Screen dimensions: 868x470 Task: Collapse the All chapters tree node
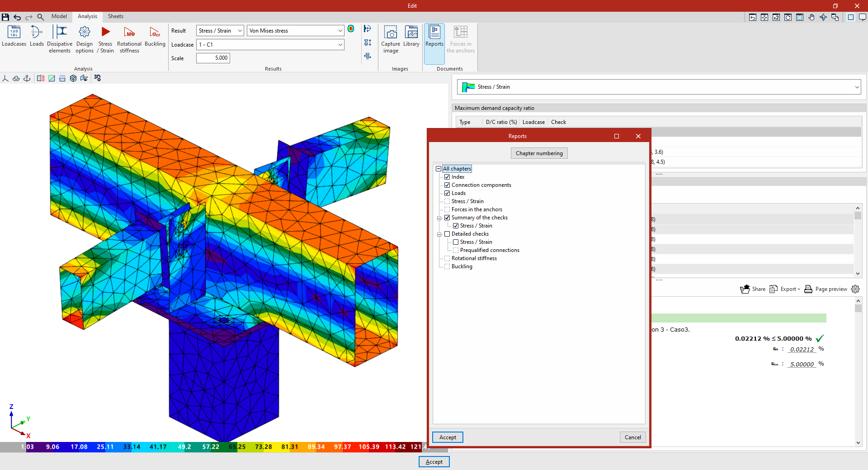point(438,169)
